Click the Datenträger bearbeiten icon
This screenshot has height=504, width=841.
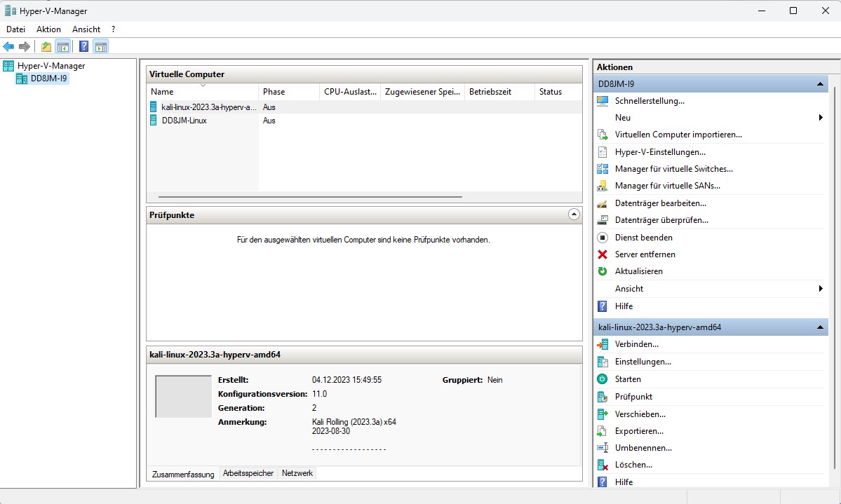pos(603,203)
